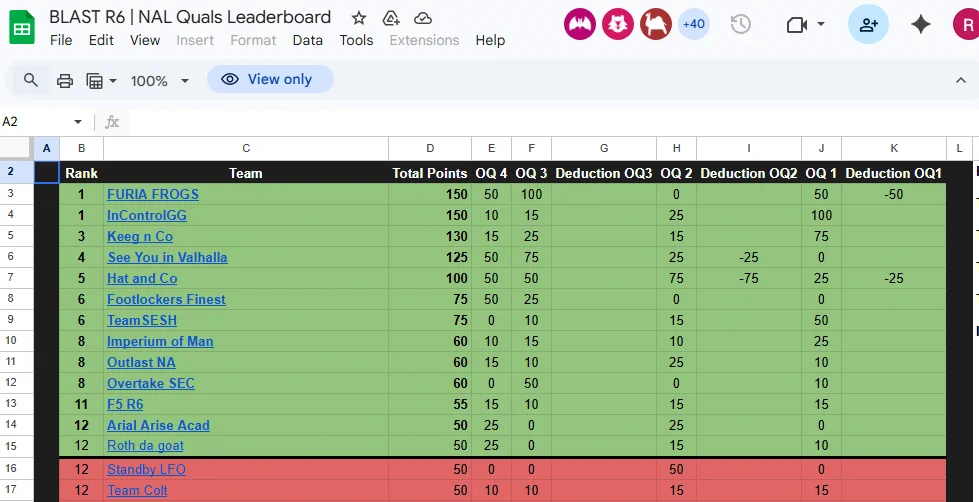The width and height of the screenshot is (979, 502).
Task: Open the Help menu
Action: click(490, 40)
